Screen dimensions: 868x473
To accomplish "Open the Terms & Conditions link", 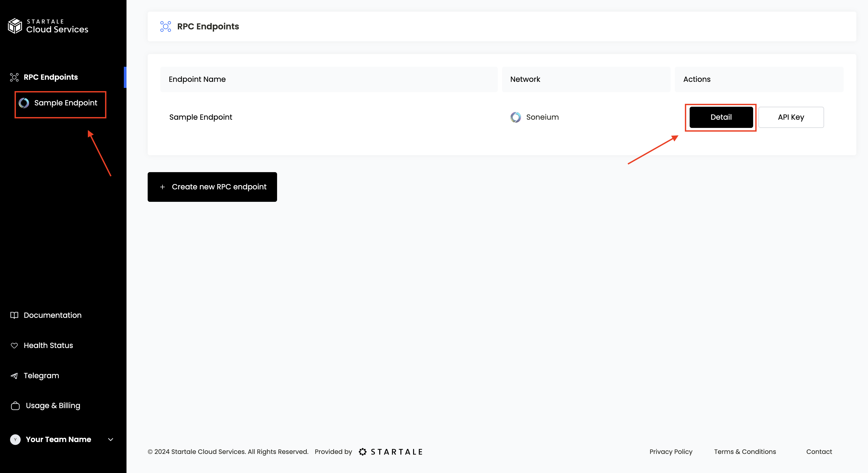I will (x=745, y=452).
